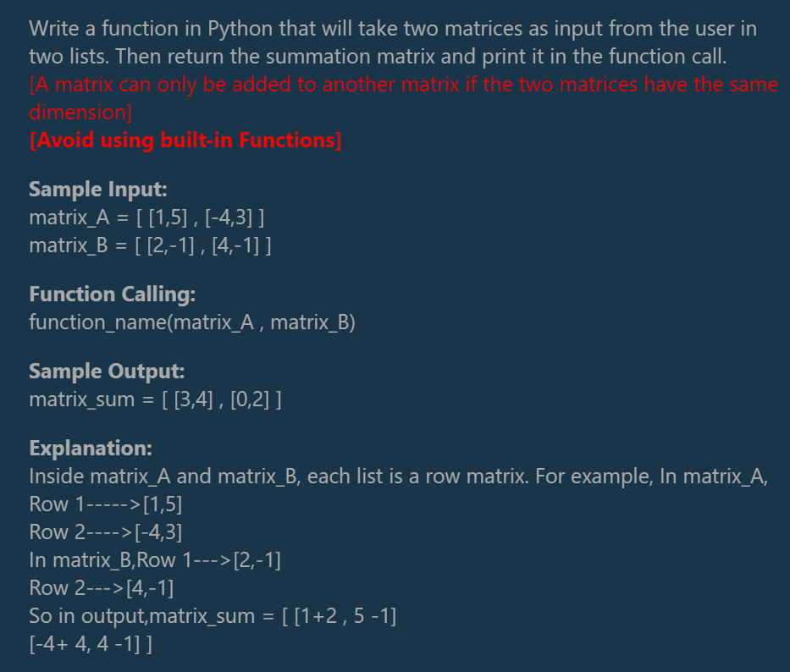
Task: Click the 'Function Calling:' heading
Action: tap(112, 295)
